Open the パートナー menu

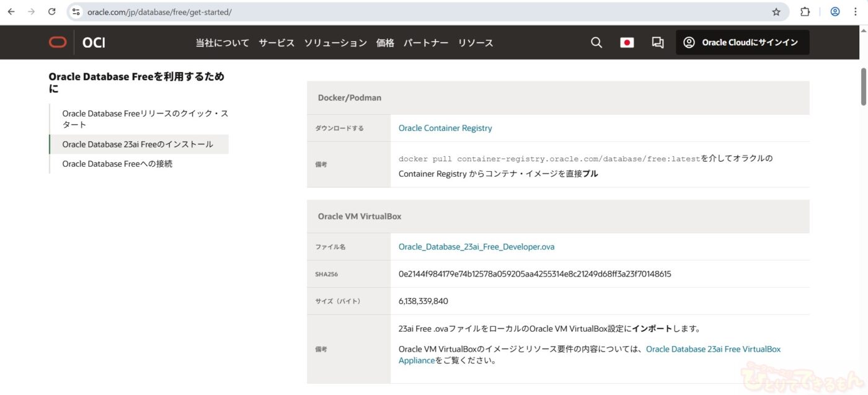[x=426, y=43]
